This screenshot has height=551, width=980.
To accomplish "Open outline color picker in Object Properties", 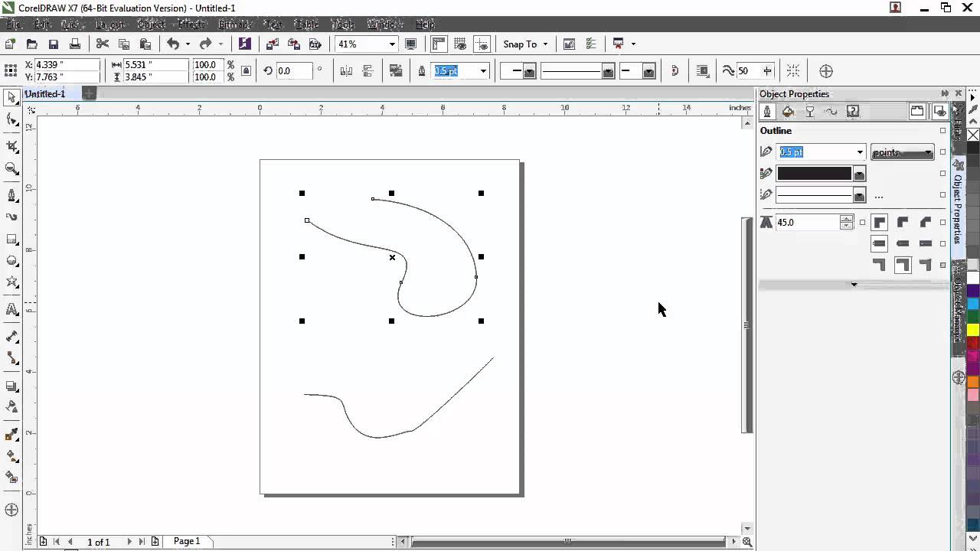I will (822, 174).
